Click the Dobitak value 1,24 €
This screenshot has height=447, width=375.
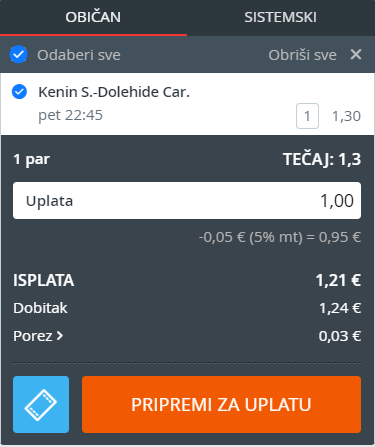340,308
